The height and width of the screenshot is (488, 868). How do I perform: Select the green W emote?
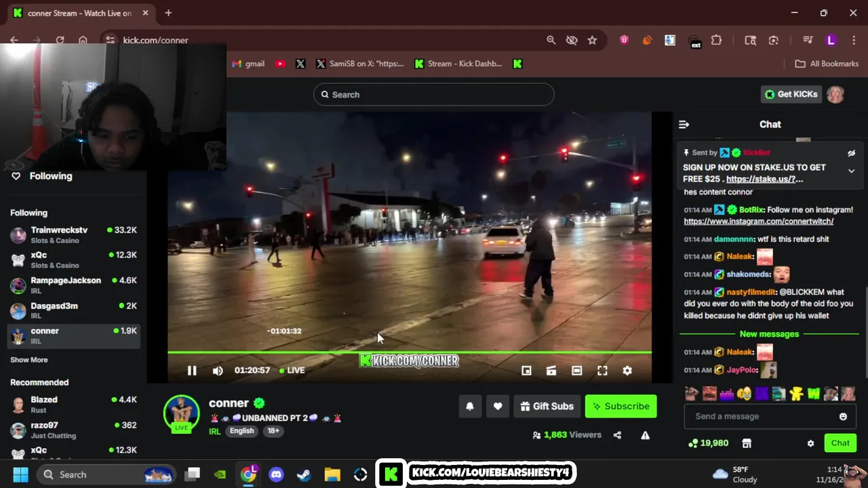click(813, 393)
